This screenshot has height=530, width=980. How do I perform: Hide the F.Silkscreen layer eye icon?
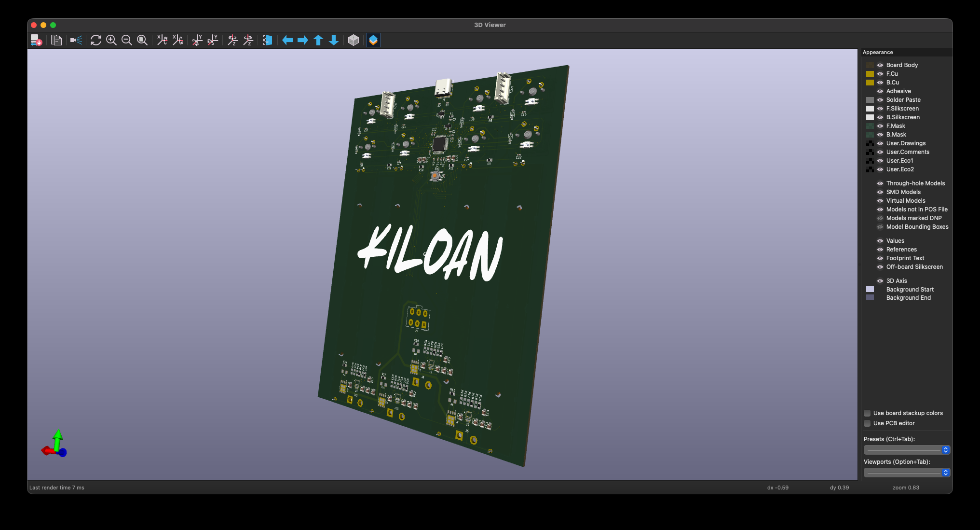tap(880, 109)
